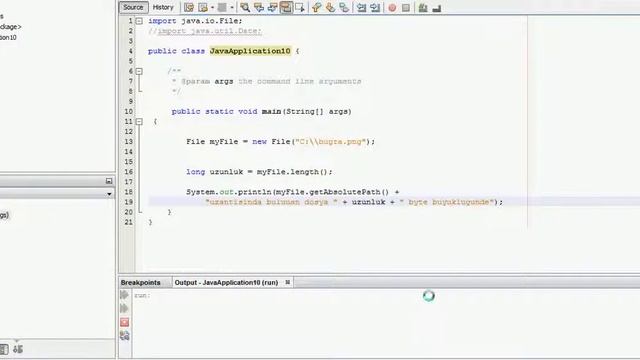640x360 pixels.
Task: Open the Navigator panel members dropdown
Action: [109, 194]
